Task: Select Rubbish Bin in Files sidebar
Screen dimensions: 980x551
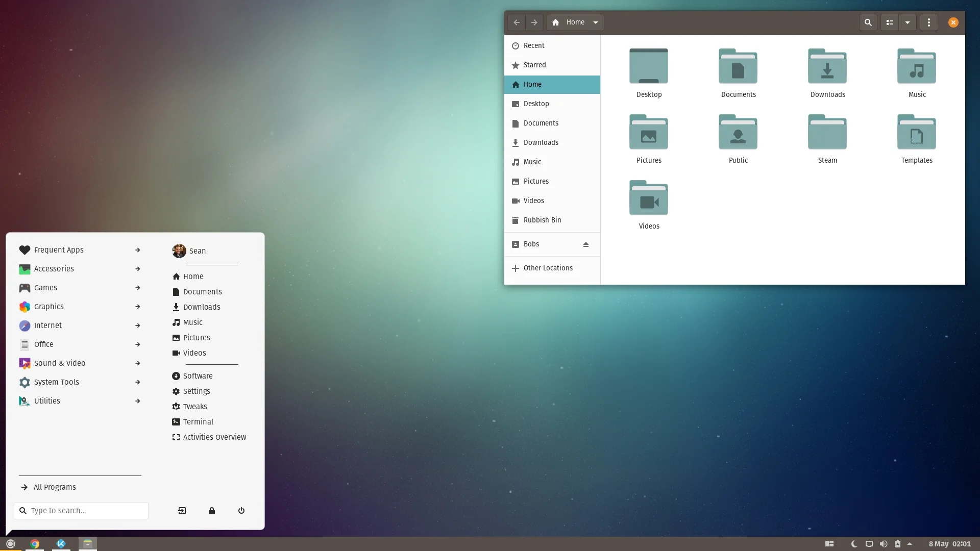Action: pos(552,220)
